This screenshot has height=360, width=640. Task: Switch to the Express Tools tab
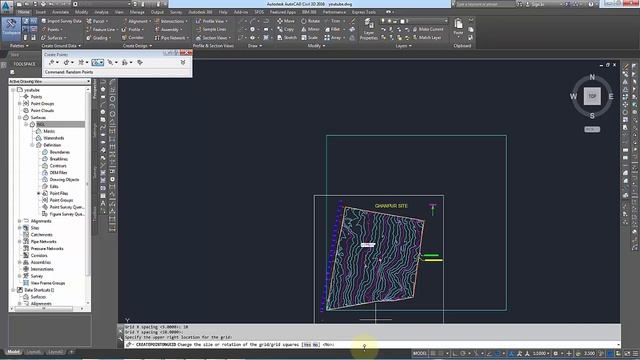point(364,12)
